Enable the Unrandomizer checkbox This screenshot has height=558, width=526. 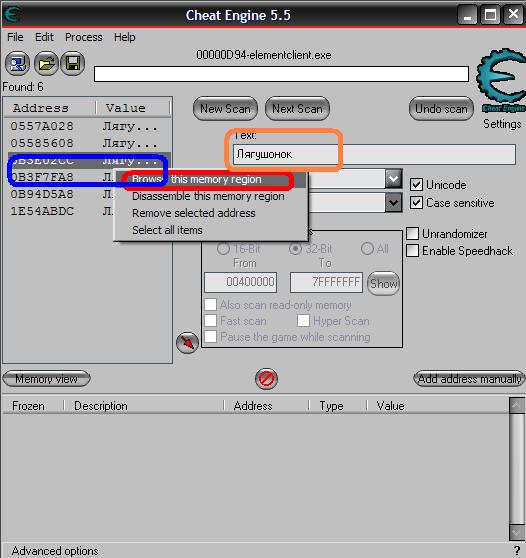coord(412,233)
